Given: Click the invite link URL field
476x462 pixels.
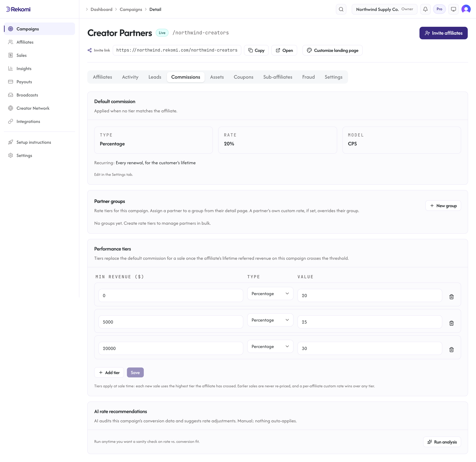Looking at the screenshot, I should [x=177, y=50].
